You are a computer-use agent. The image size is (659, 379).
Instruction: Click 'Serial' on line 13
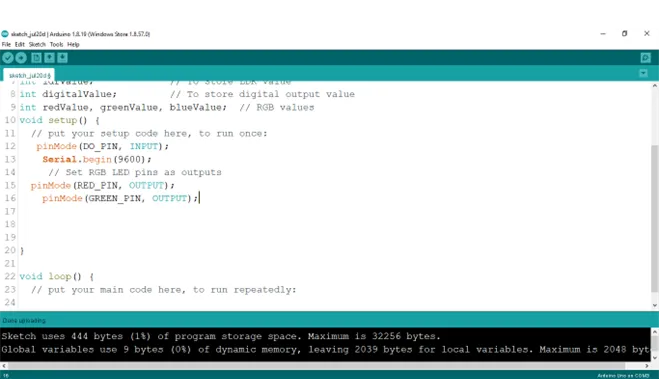click(60, 159)
